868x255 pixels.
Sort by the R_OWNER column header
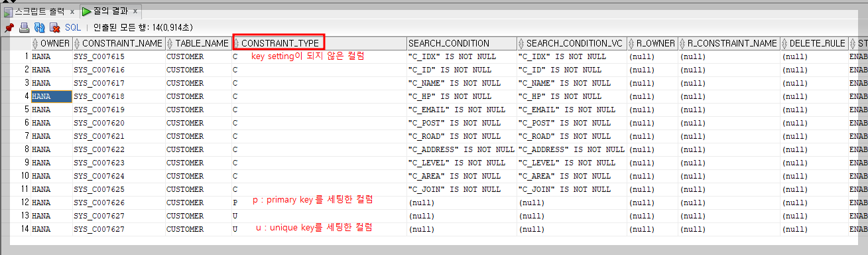tap(652, 43)
